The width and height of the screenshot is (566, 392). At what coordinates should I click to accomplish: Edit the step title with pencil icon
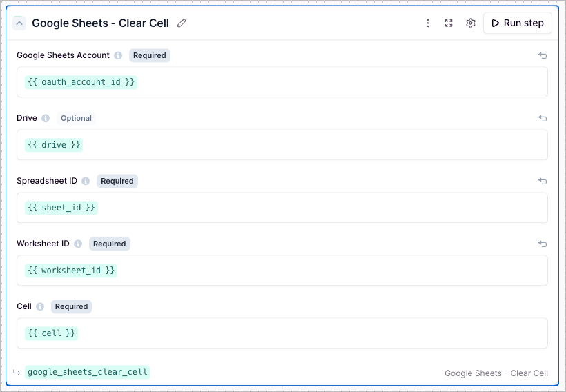[182, 23]
